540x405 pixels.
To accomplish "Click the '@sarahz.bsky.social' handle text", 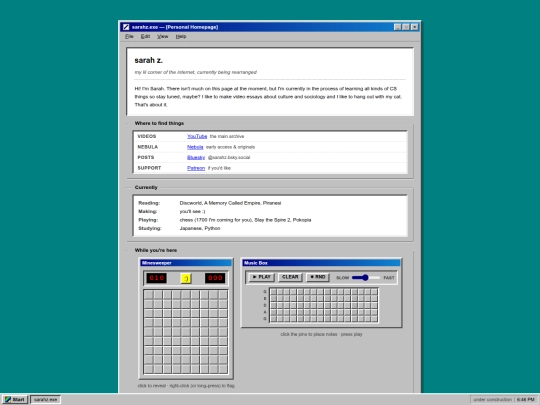I will pyautogui.click(x=229, y=157).
